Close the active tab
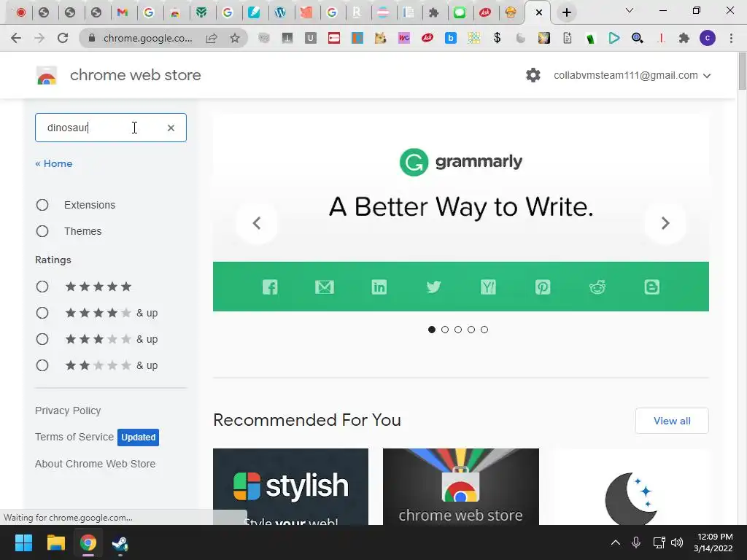 tap(539, 12)
